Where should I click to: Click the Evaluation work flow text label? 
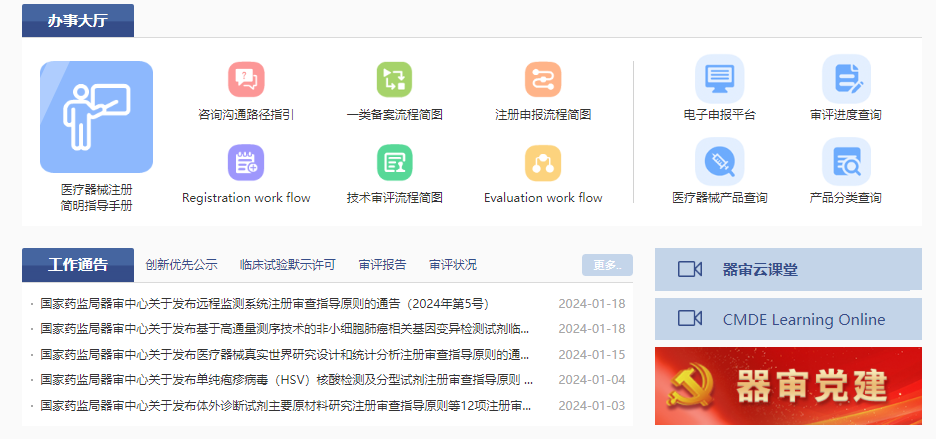[x=543, y=198]
